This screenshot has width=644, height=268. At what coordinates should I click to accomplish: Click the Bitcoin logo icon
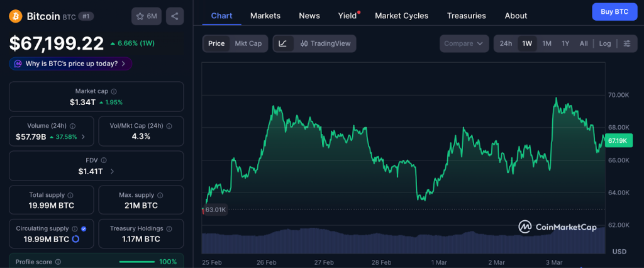point(16,16)
